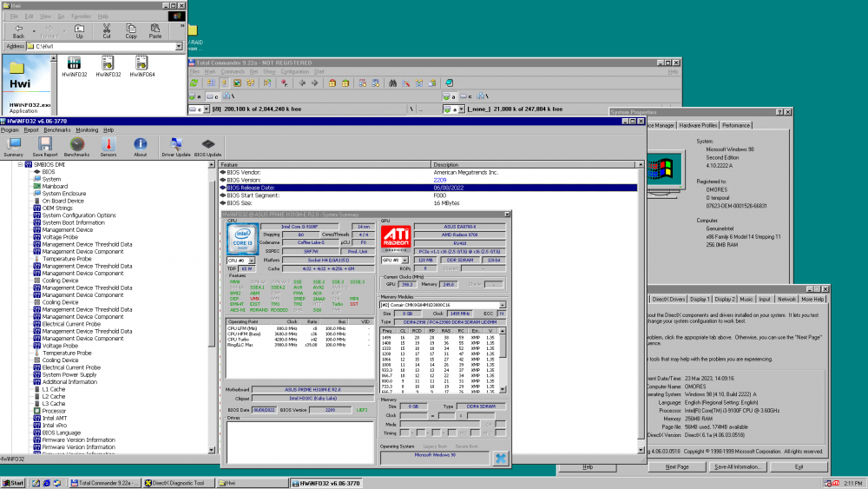Open Benchmarks gauge icon
Screen dimensions: 868x489
76,148
